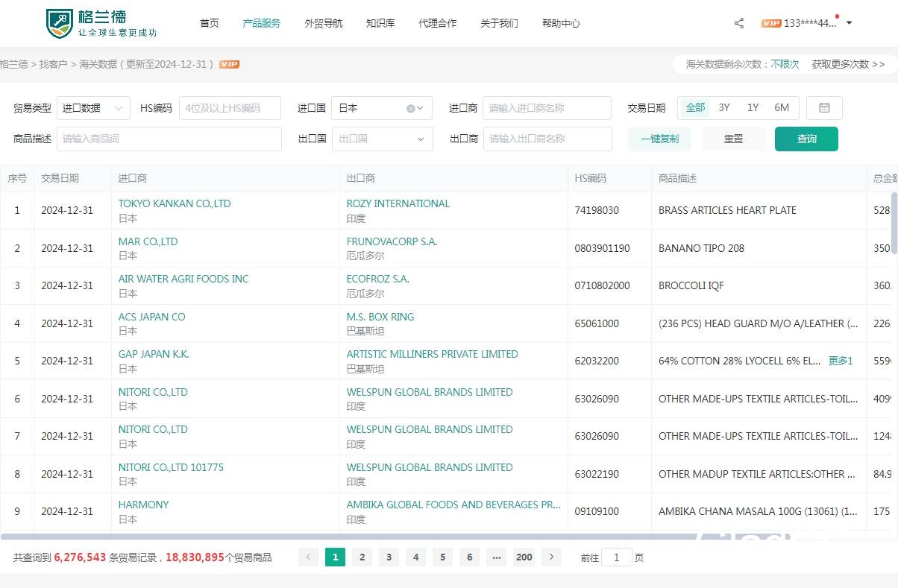Go to previous page arrow
The image size is (898, 588).
309,557
